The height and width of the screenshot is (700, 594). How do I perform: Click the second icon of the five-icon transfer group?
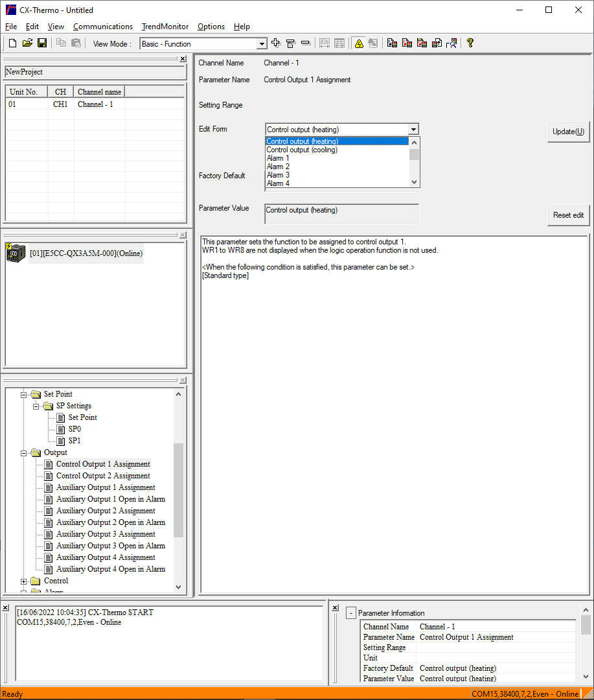(407, 43)
